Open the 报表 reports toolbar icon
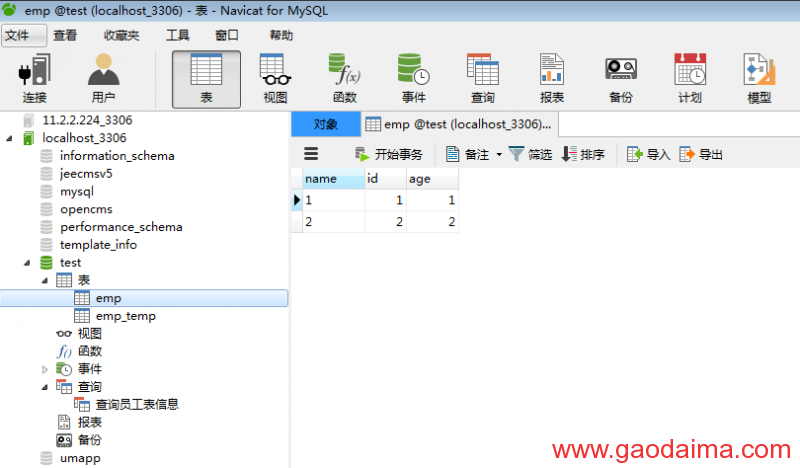 tap(552, 79)
